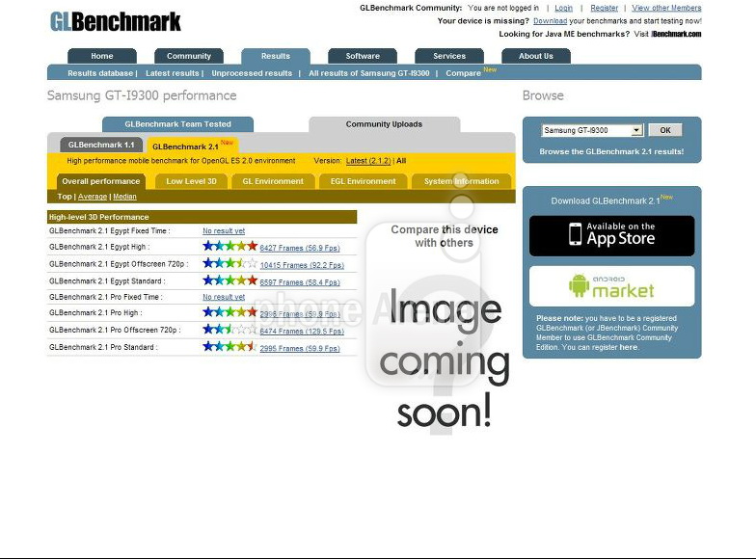Select the GLBenchmark 1.1 tab

pos(101,146)
